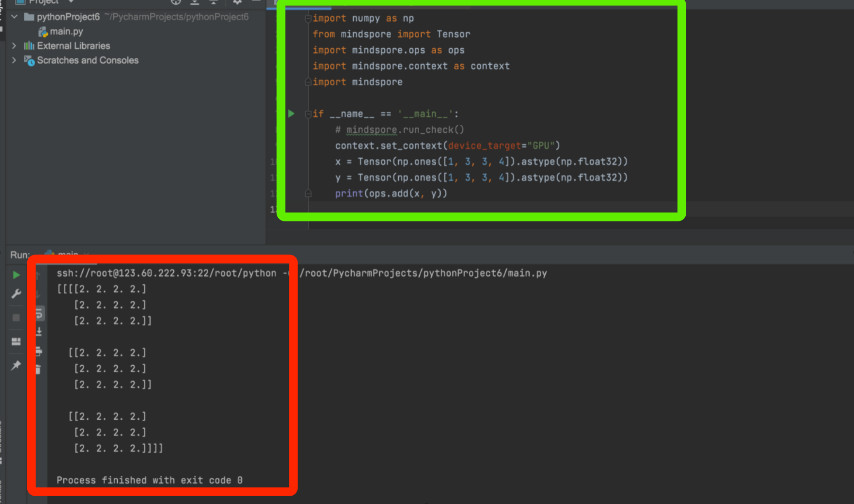
Task: Open Project panel gear settings
Action: pyautogui.click(x=237, y=2)
